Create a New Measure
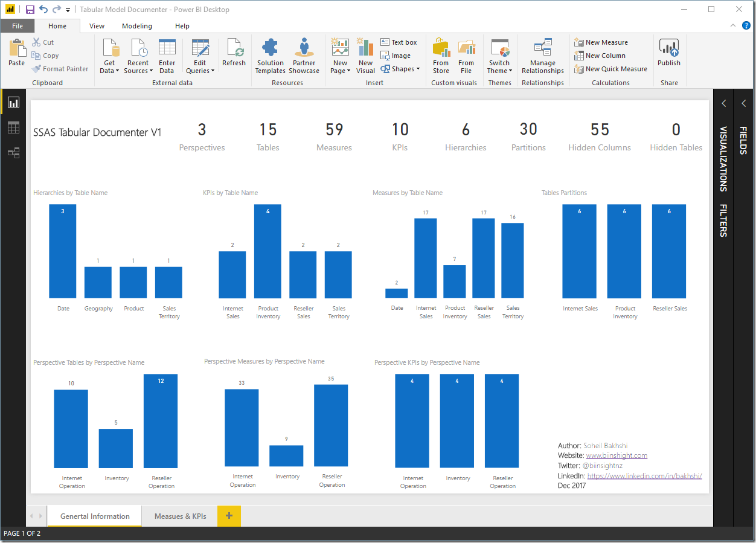756x543 pixels. pos(601,42)
